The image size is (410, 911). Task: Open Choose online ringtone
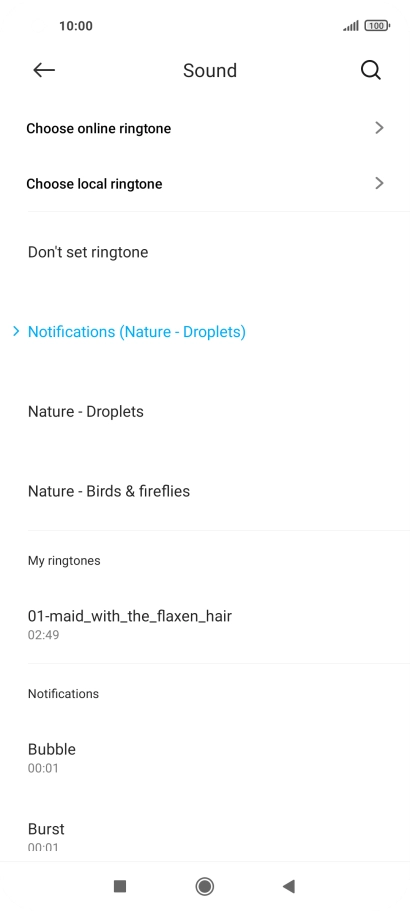coord(205,128)
